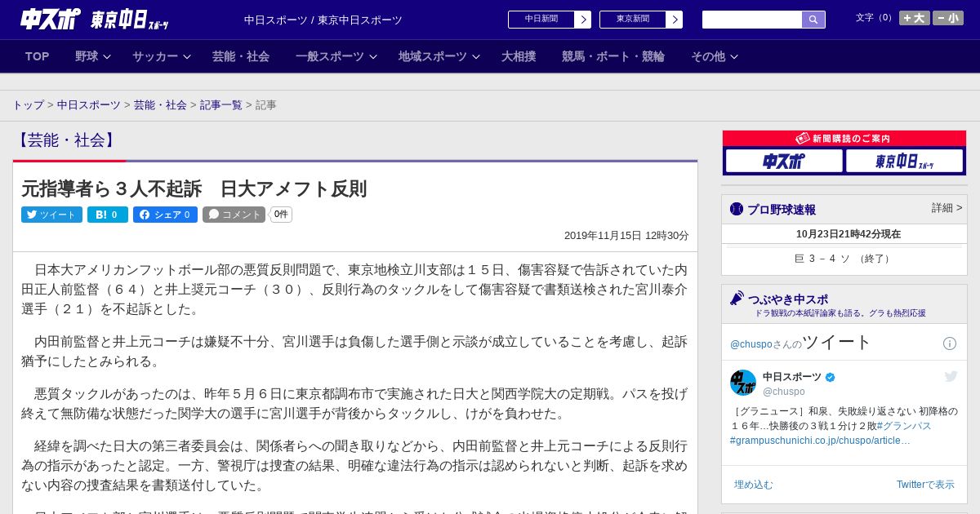The width and height of the screenshot is (980, 514).
Task: Expand the 野球 menu
Action: click(x=93, y=56)
